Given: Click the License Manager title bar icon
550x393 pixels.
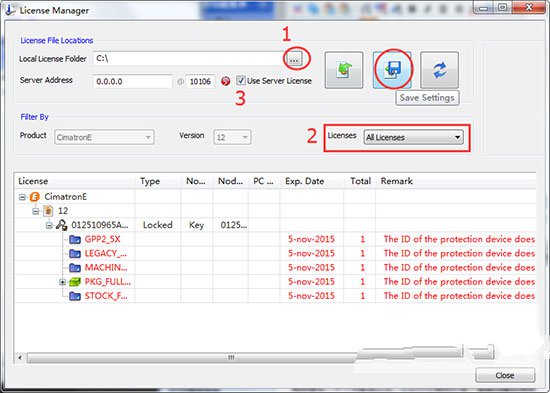Looking at the screenshot, I should pyautogui.click(x=11, y=9).
